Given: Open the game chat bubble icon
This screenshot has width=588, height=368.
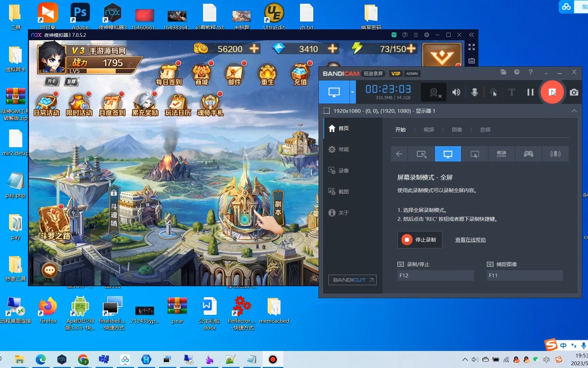Looking at the screenshot, I should (x=50, y=271).
